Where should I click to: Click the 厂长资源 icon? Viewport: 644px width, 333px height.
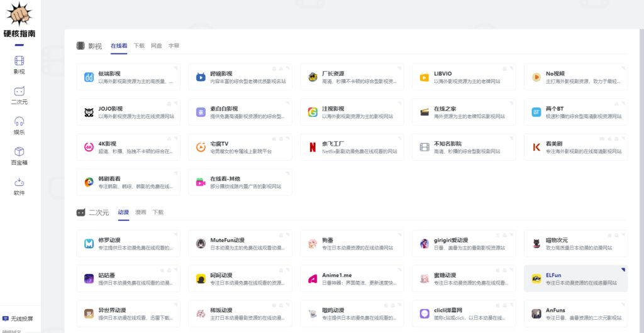(313, 77)
